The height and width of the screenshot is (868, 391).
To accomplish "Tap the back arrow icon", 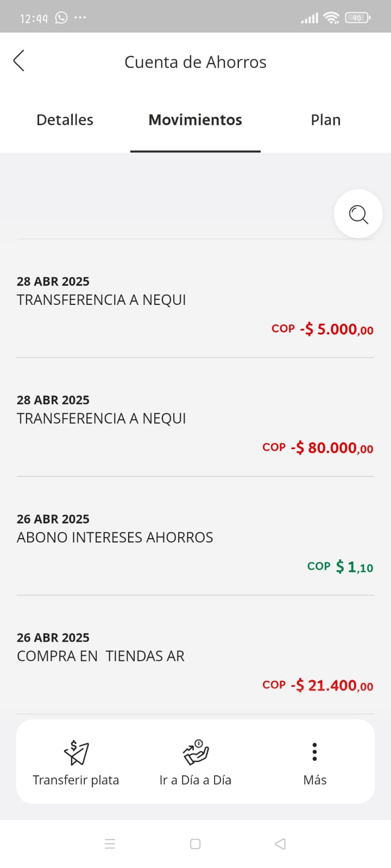I will (19, 61).
